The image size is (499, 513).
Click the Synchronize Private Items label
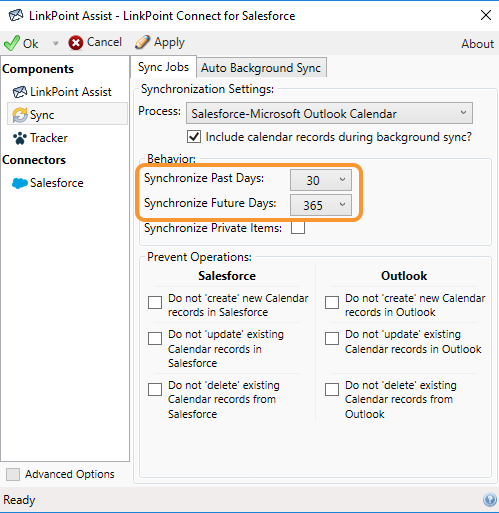point(213,228)
